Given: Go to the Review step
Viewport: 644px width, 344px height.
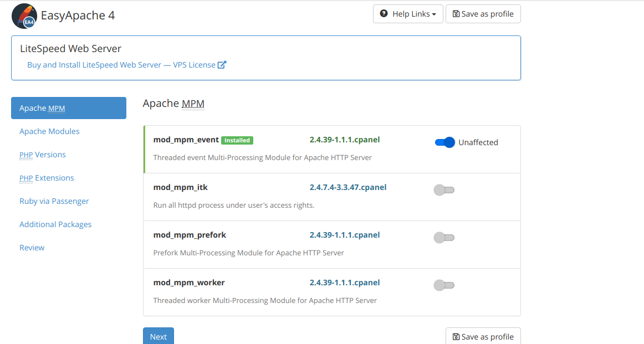Looking at the screenshot, I should 32,248.
